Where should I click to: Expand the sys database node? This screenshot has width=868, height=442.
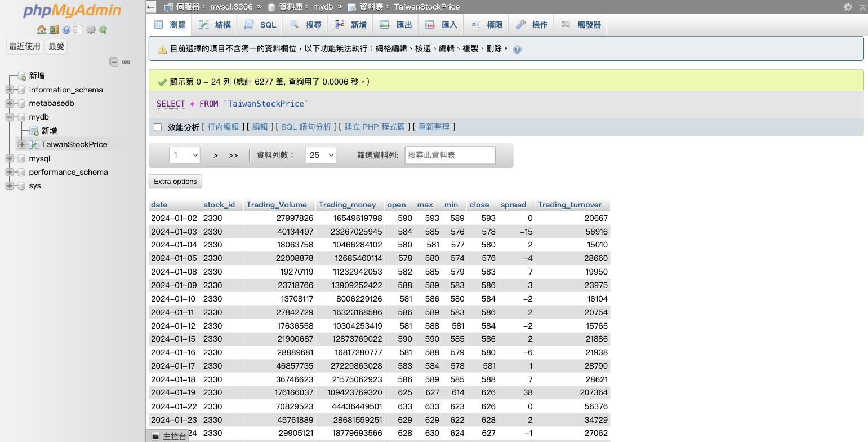tap(10, 185)
